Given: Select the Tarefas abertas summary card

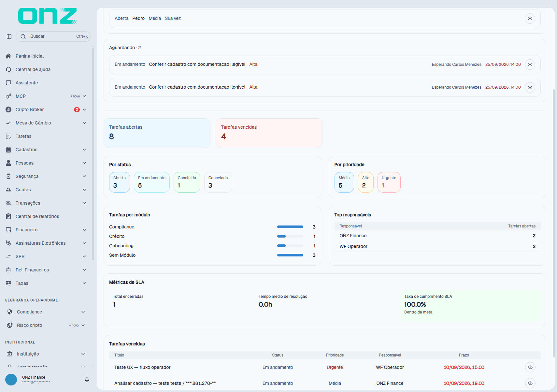Looking at the screenshot, I should (x=157, y=133).
